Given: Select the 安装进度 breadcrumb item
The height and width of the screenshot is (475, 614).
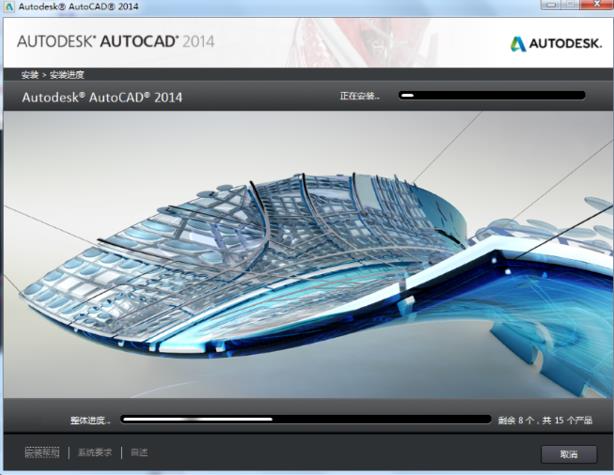Looking at the screenshot, I should point(65,75).
